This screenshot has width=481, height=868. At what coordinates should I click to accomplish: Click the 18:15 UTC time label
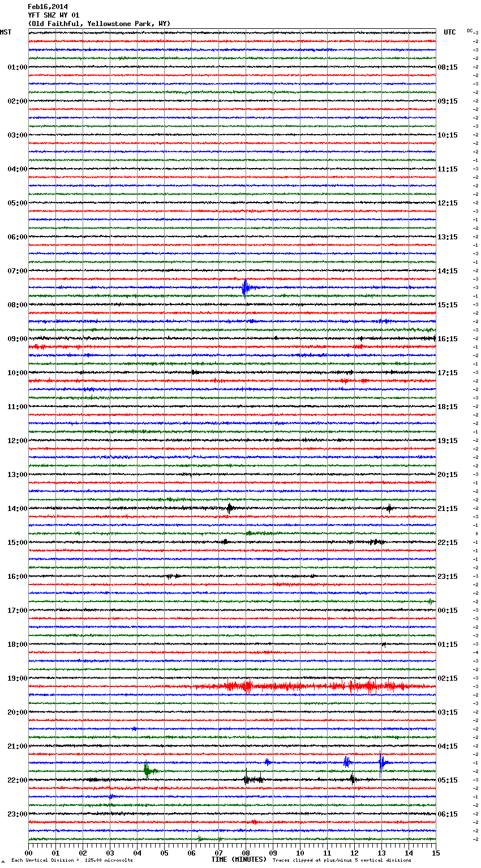pos(448,407)
